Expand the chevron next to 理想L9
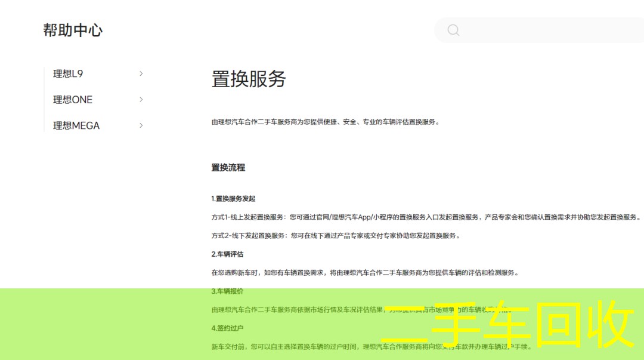Viewport: 644px width, 360px height. [x=141, y=73]
